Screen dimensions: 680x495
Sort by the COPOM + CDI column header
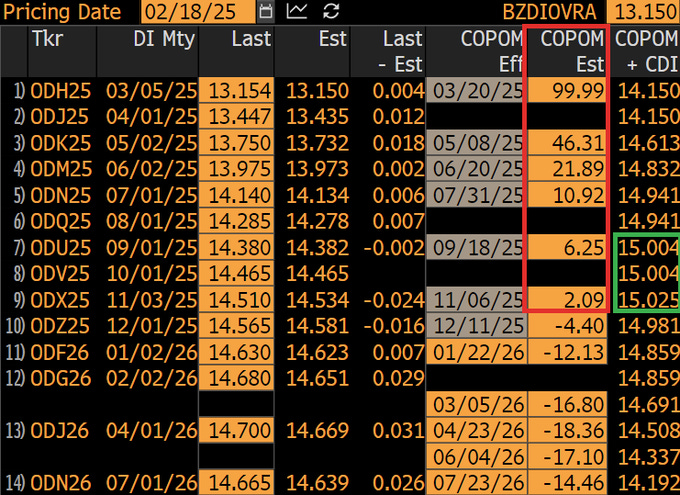[646, 52]
